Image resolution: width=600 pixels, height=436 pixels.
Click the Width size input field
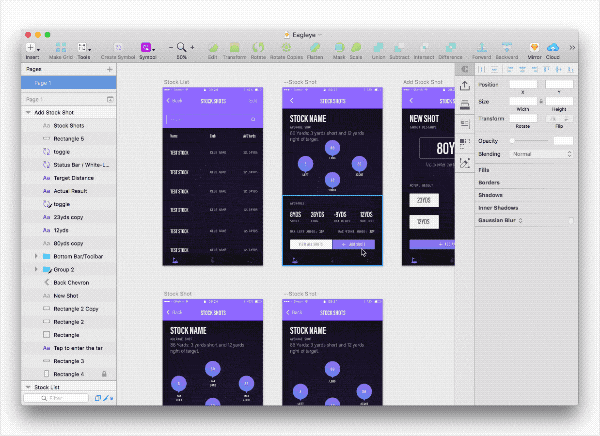523,101
